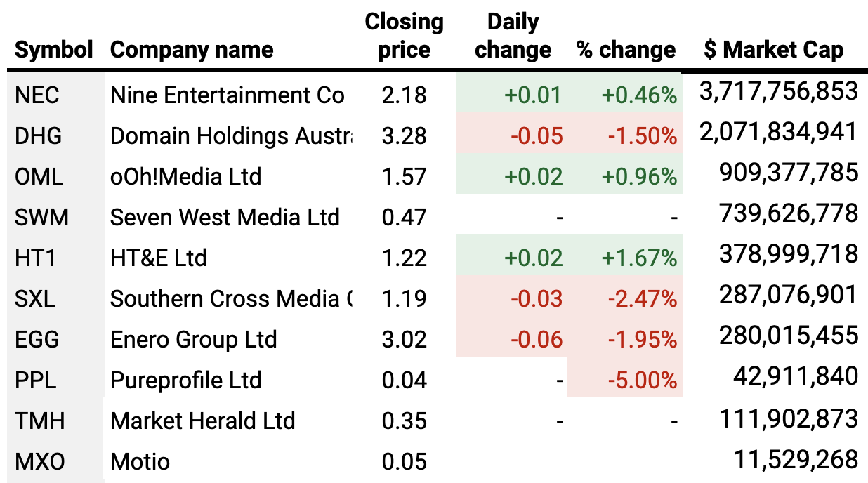Click Southern Cross Media company name
This screenshot has width=868, height=483.
pyautogui.click(x=230, y=298)
